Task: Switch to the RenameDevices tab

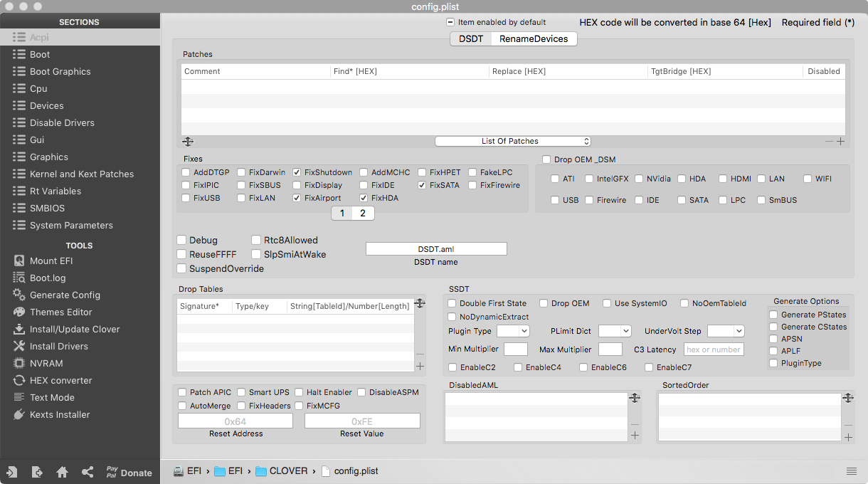Action: pyautogui.click(x=534, y=38)
